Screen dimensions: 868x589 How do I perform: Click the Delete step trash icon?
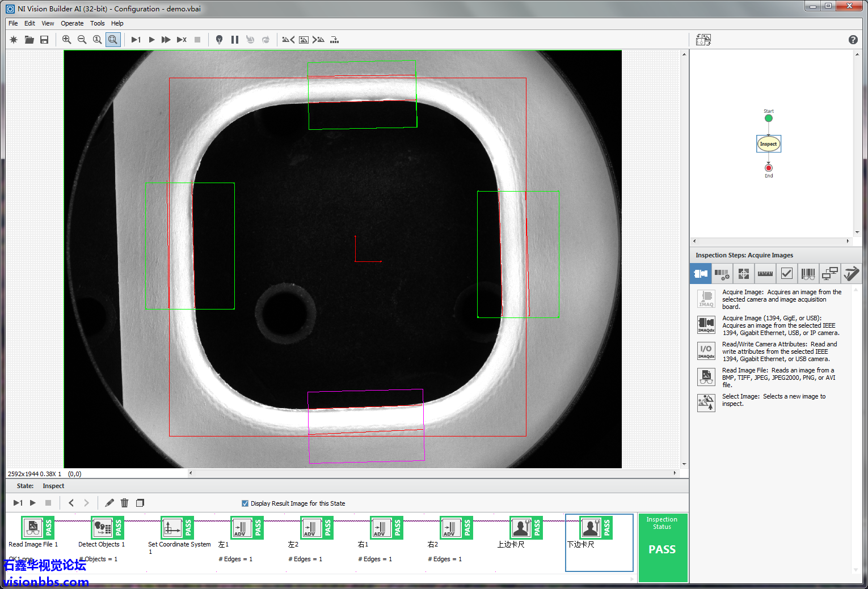[x=125, y=503]
